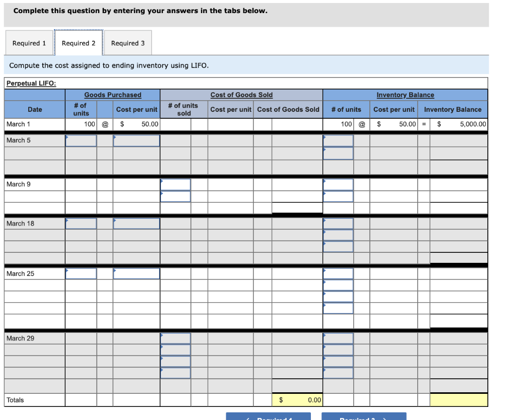Click the Totals row label
516x420 pixels.
pos(15,400)
